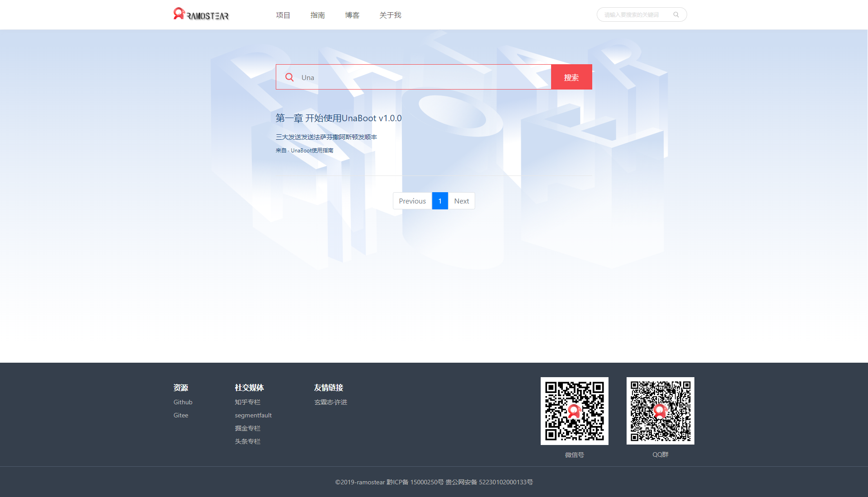
Task: Go to the 博客 page
Action: [352, 15]
